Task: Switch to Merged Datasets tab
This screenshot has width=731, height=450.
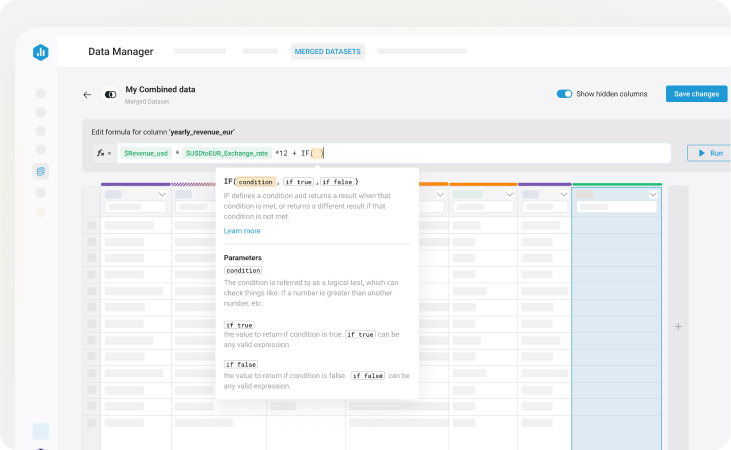Action: pos(328,51)
